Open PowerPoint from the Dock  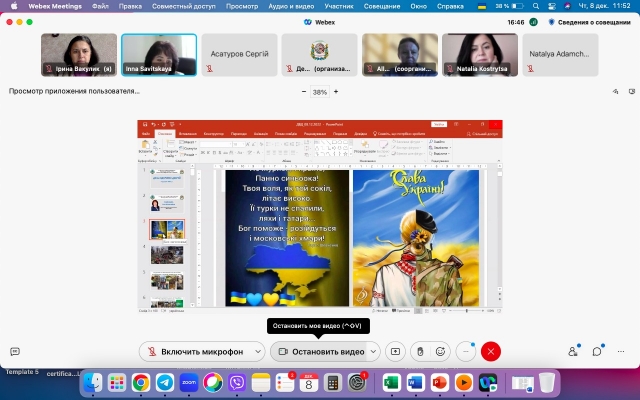click(440, 383)
